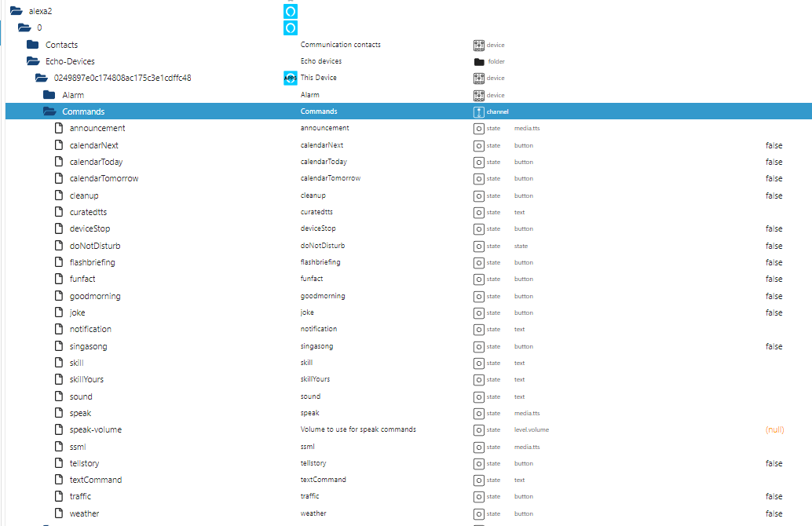Click the file icon beside doNotDisturb

[59, 246]
